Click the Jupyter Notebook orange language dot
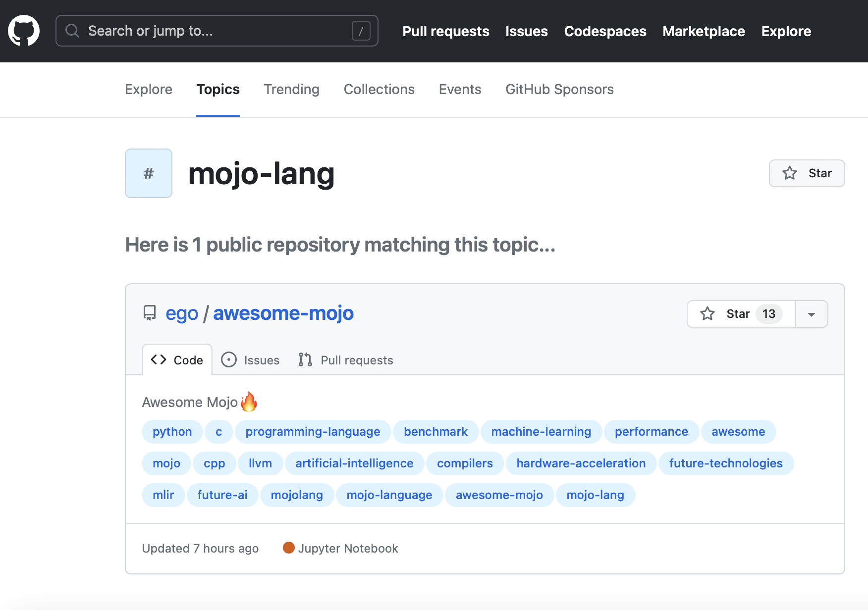 (288, 548)
